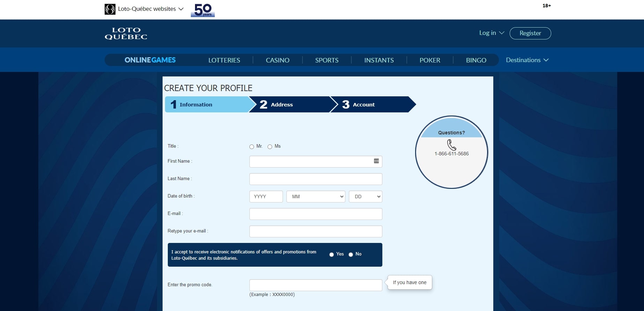Click the Online Games heading link
The height and width of the screenshot is (311, 644).
[150, 60]
